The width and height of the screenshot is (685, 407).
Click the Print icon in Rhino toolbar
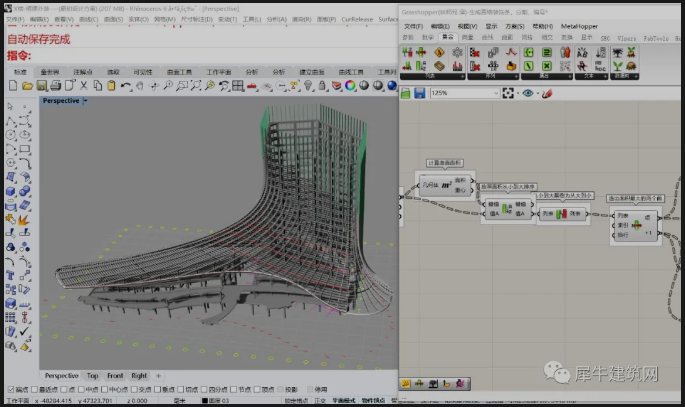coord(55,86)
